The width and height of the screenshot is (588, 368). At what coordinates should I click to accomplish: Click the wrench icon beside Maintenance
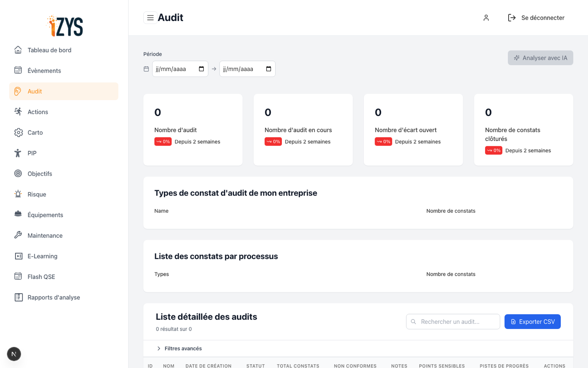click(x=18, y=236)
